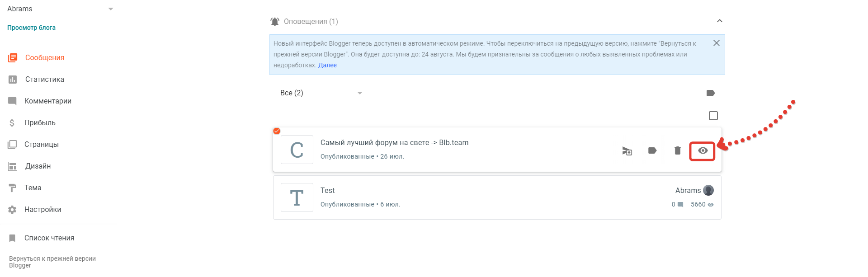Image resolution: width=868 pixels, height=277 pixels.
Task: Open Статистика in the sidebar
Action: click(x=44, y=80)
